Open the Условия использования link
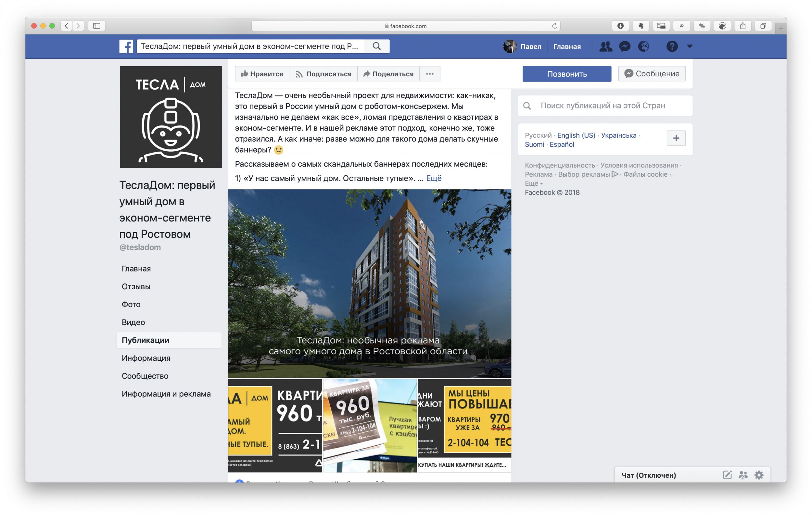This screenshot has height=516, width=812. click(x=639, y=165)
